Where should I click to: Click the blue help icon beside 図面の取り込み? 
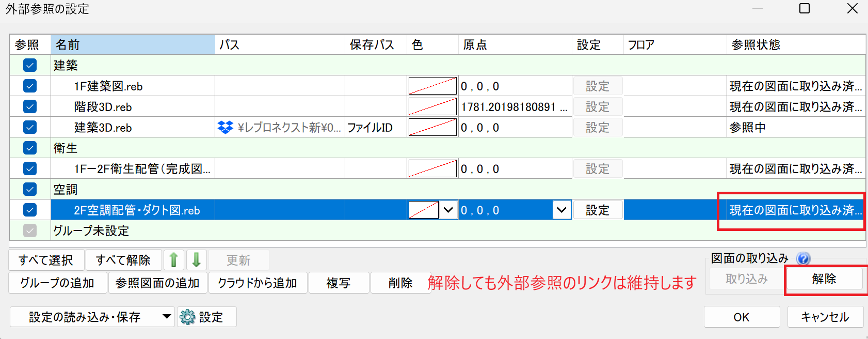click(803, 258)
